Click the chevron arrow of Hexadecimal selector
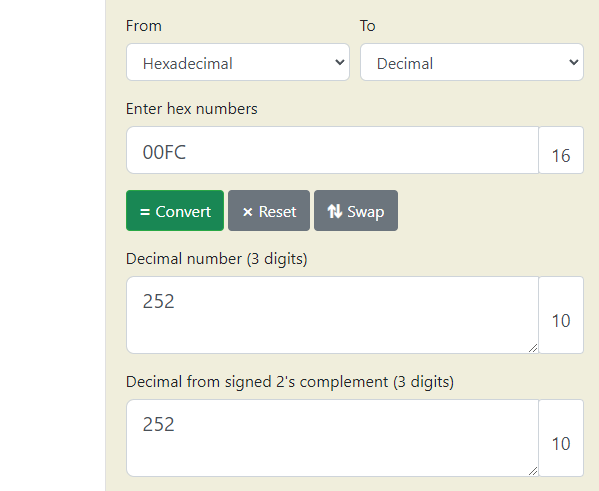The height and width of the screenshot is (491, 599). coord(340,62)
